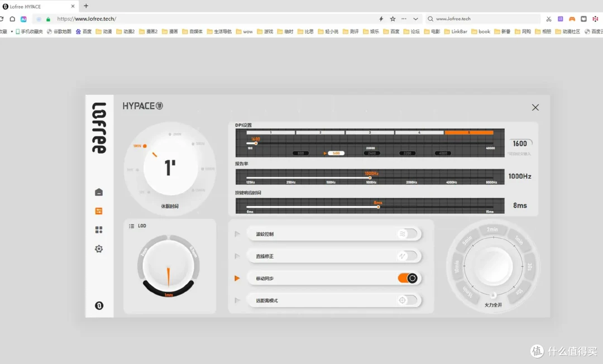Image resolution: width=603 pixels, height=364 pixels.
Task: Select 2MIN on the sleep time dial
Action: 175,134
